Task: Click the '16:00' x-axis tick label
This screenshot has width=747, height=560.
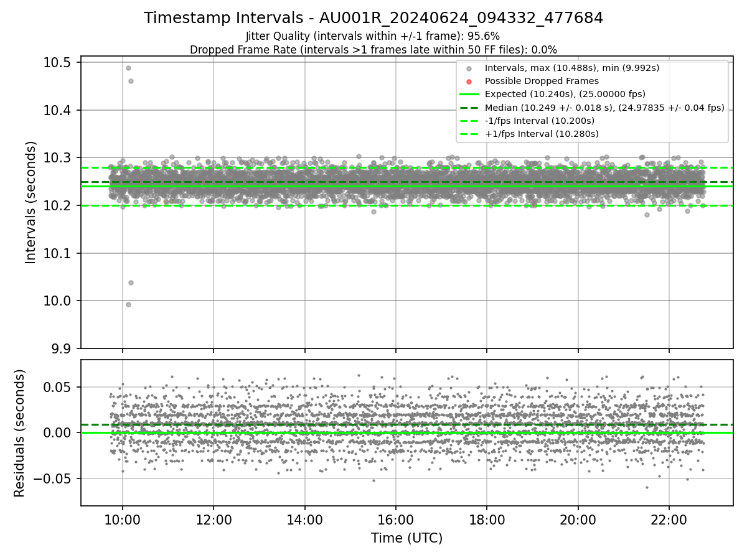Action: click(395, 519)
